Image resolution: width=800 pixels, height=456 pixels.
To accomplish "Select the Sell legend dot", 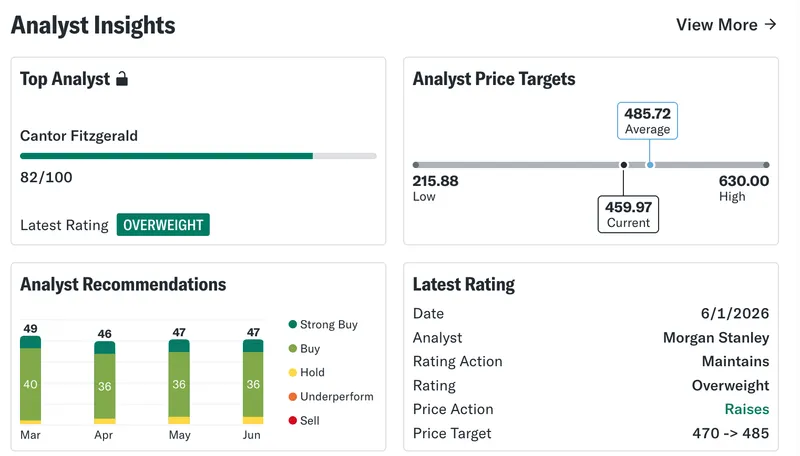I will (292, 420).
